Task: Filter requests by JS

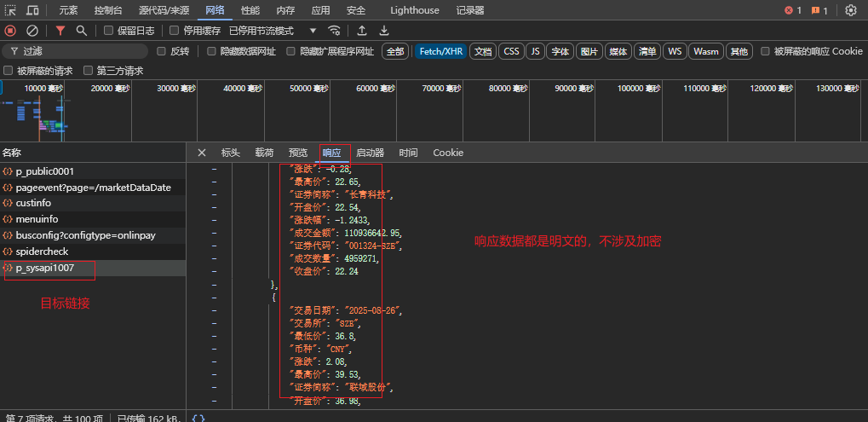Action: point(535,51)
